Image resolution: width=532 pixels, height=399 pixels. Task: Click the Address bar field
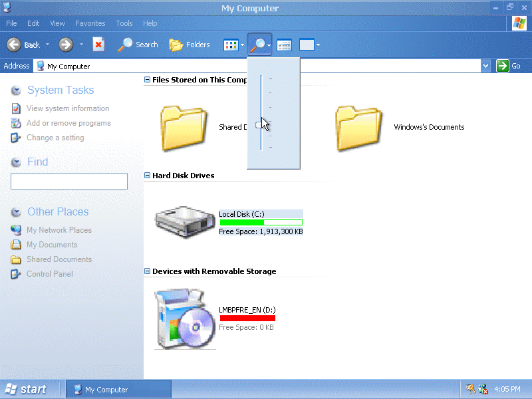click(257, 66)
